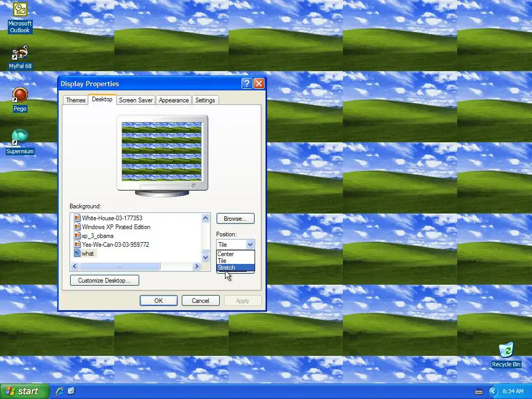Choose Stretch in Position list

pyautogui.click(x=235, y=268)
